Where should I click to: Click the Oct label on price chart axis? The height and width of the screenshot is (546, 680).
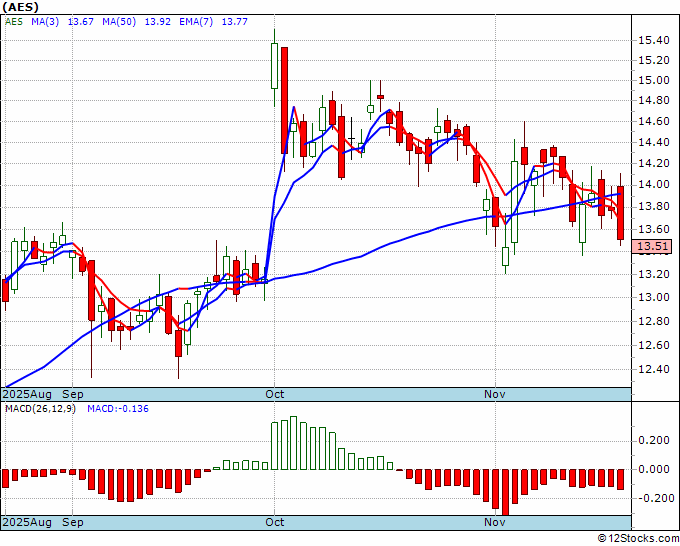(x=275, y=394)
